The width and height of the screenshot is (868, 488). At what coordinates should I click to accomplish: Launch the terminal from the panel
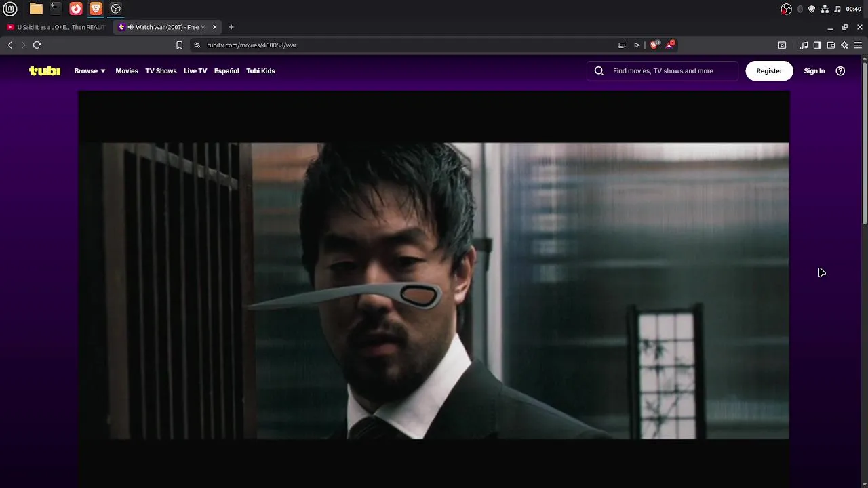coord(56,9)
